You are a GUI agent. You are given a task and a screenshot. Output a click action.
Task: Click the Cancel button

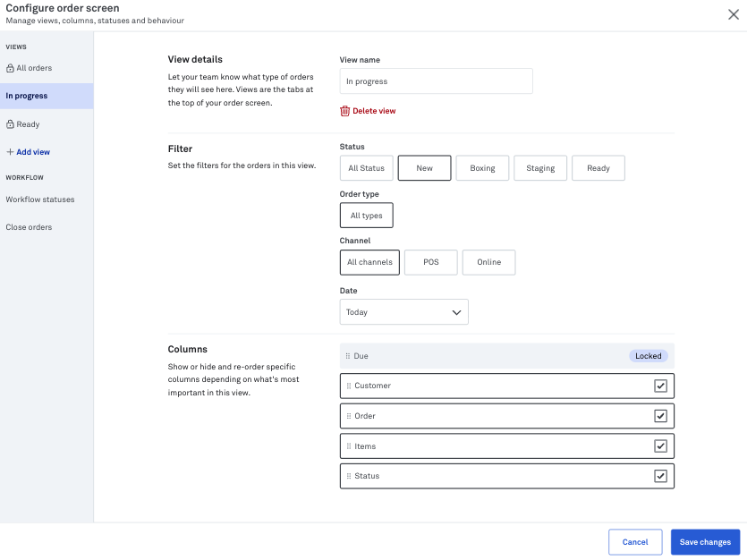click(x=635, y=542)
